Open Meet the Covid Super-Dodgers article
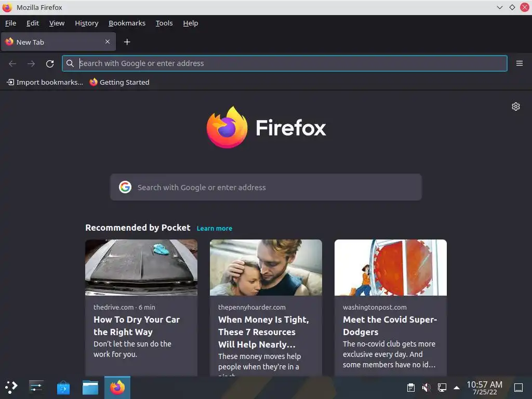The width and height of the screenshot is (532, 399). (390, 326)
